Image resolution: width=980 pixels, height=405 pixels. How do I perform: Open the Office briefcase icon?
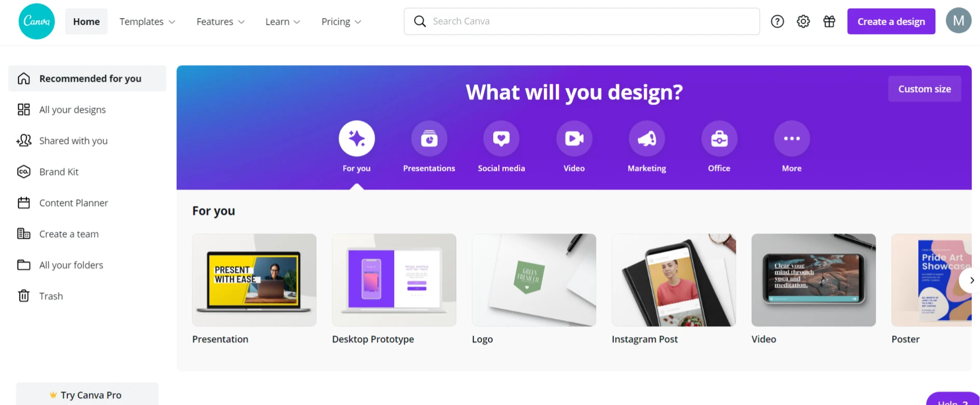pyautogui.click(x=719, y=138)
